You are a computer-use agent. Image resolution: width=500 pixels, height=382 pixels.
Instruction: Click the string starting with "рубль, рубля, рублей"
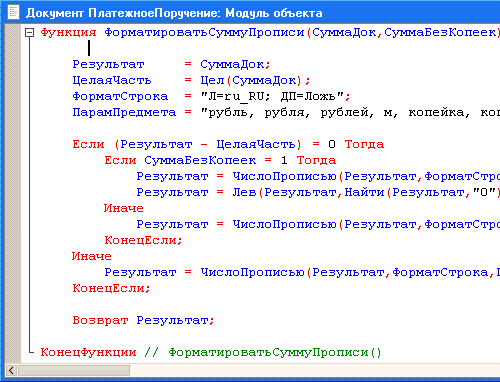coord(350,112)
